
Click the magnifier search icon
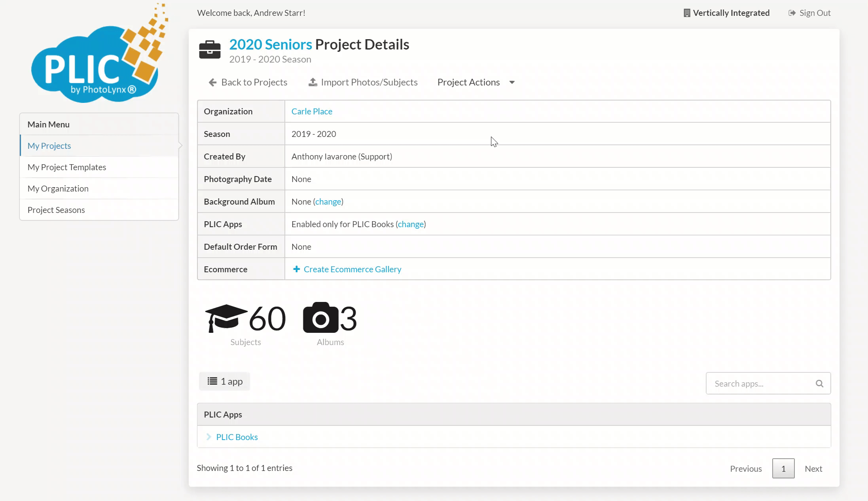click(x=819, y=383)
